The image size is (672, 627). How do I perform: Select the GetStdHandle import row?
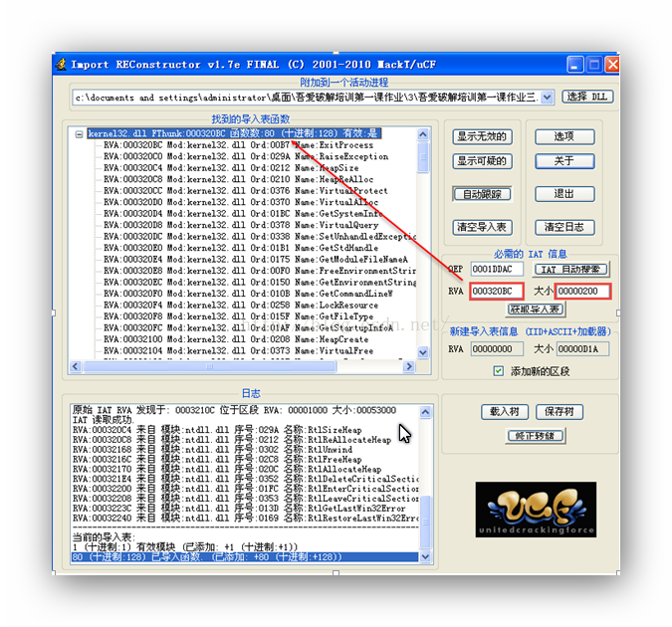241,248
